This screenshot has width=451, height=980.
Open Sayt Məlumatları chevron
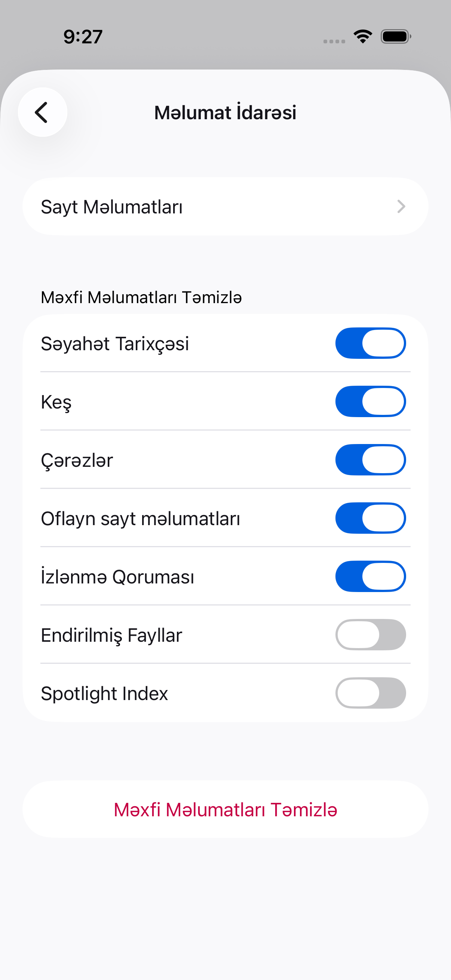[401, 207]
